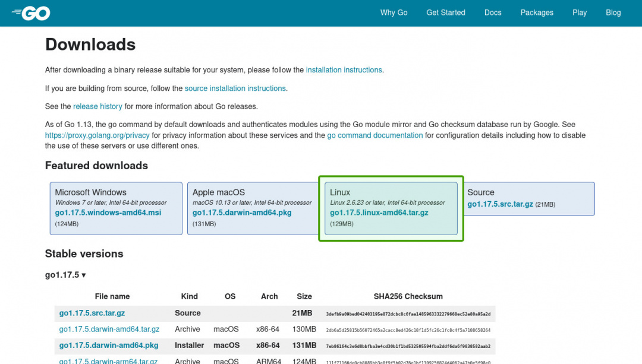
Task: Go to the Docs section
Action: coord(493,12)
